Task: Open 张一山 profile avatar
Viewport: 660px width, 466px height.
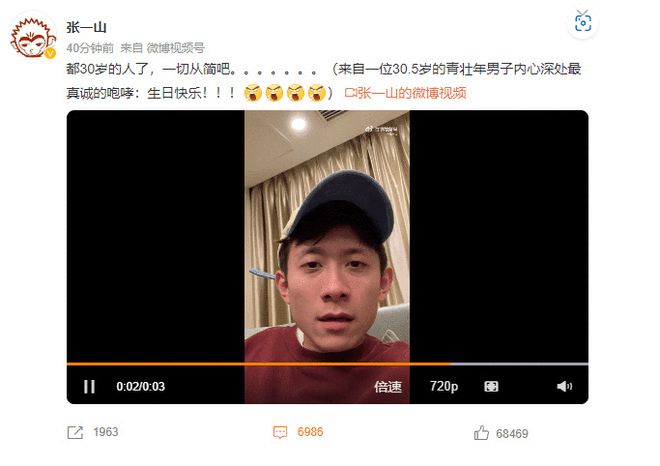Action: [33, 37]
